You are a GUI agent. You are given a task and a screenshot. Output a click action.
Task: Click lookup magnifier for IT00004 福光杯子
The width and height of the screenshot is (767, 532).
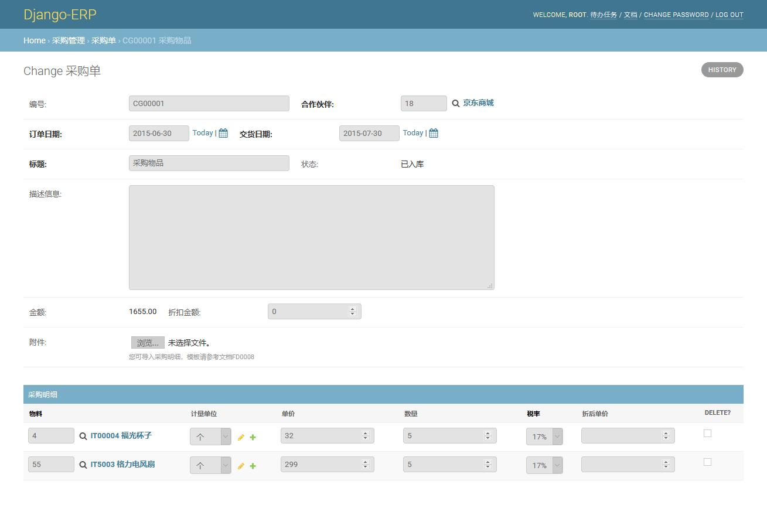(x=83, y=436)
